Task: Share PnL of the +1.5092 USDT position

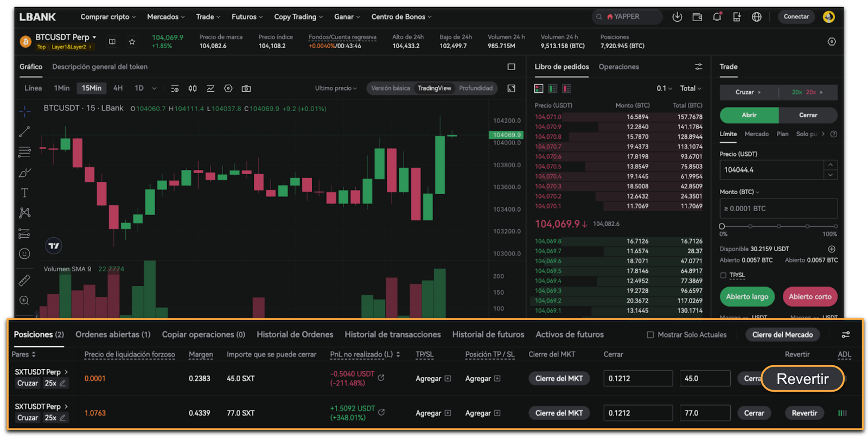Action: coord(381,412)
